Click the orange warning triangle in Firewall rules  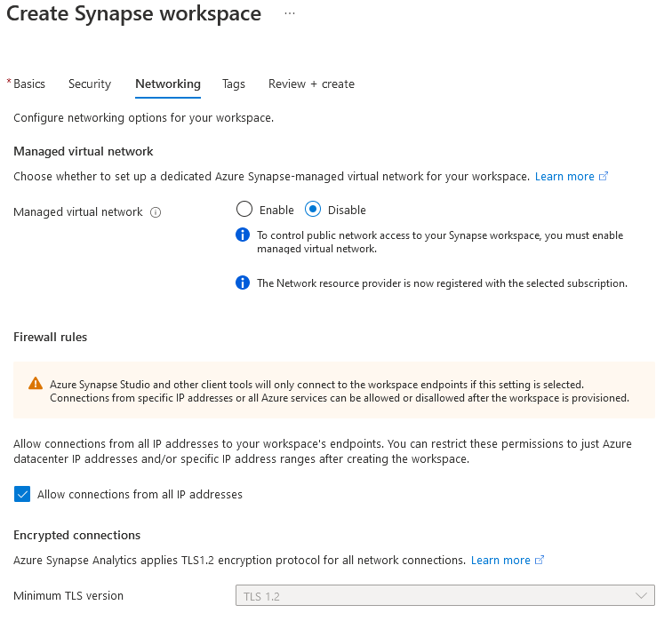pos(36,383)
